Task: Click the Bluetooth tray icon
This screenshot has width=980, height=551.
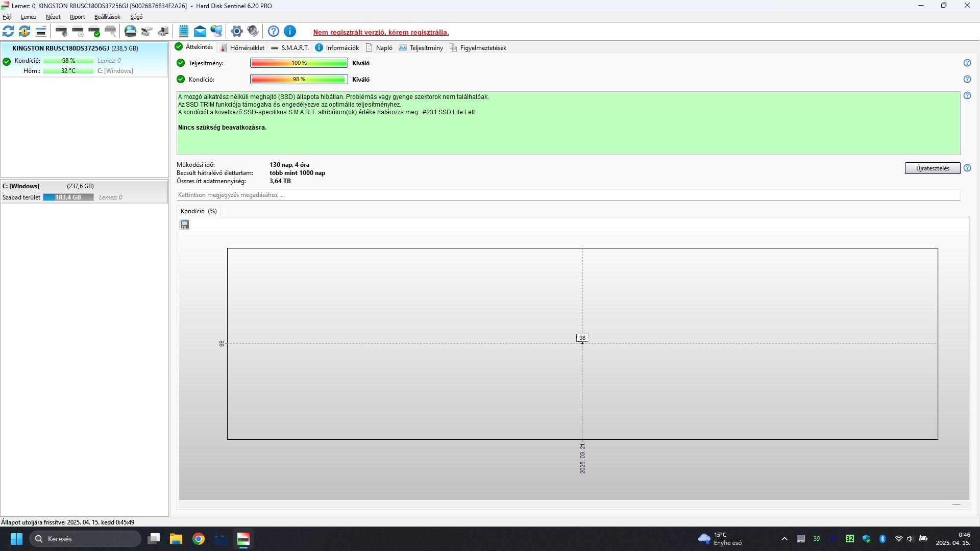Action: 883,539
